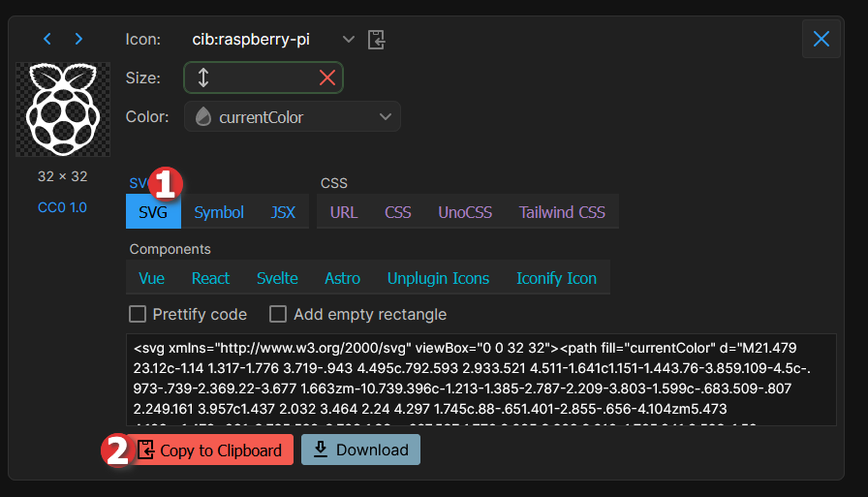Image resolution: width=868 pixels, height=497 pixels.
Task: Click the copy icon name button
Action: [x=377, y=40]
